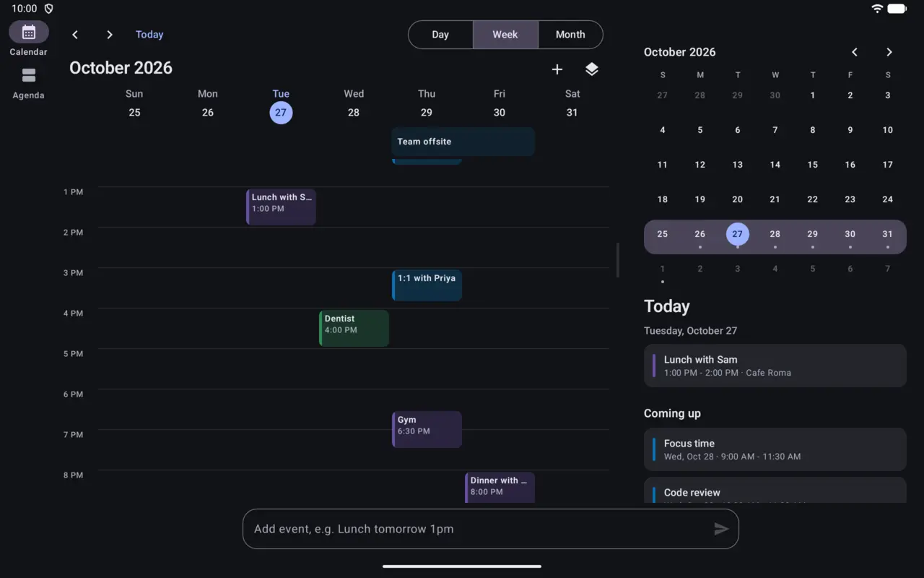Open Lunch with Sam card under Today
Screen dimensions: 924x578
[x=775, y=366]
